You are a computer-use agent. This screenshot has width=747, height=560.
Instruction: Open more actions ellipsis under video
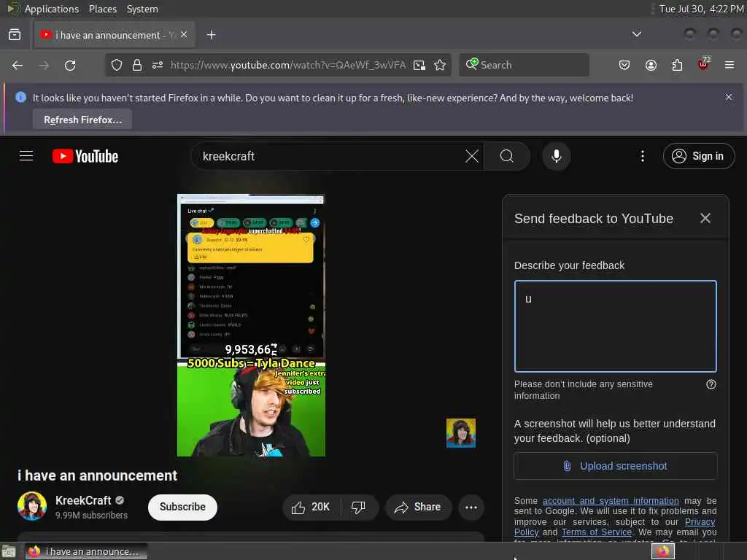click(x=471, y=507)
